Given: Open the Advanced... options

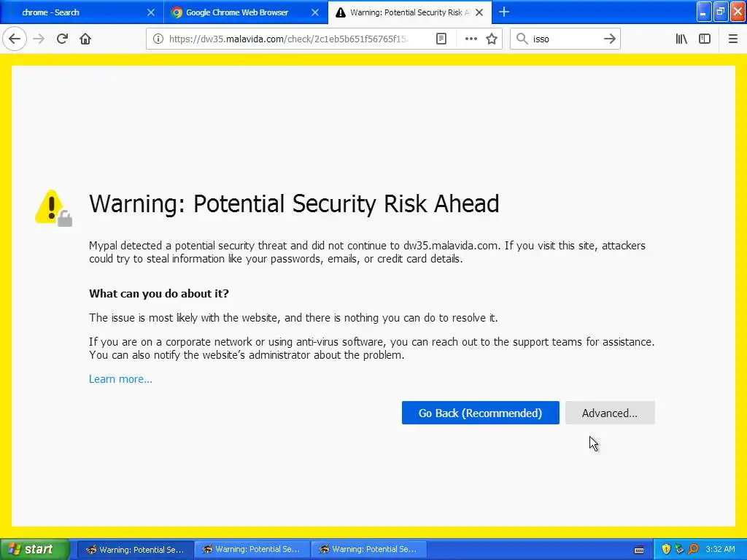Looking at the screenshot, I should tap(610, 413).
